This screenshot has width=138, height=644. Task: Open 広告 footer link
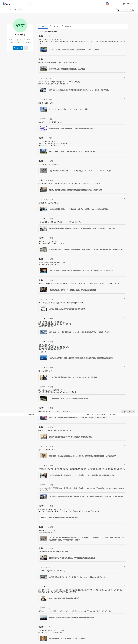[x=110, y=415]
